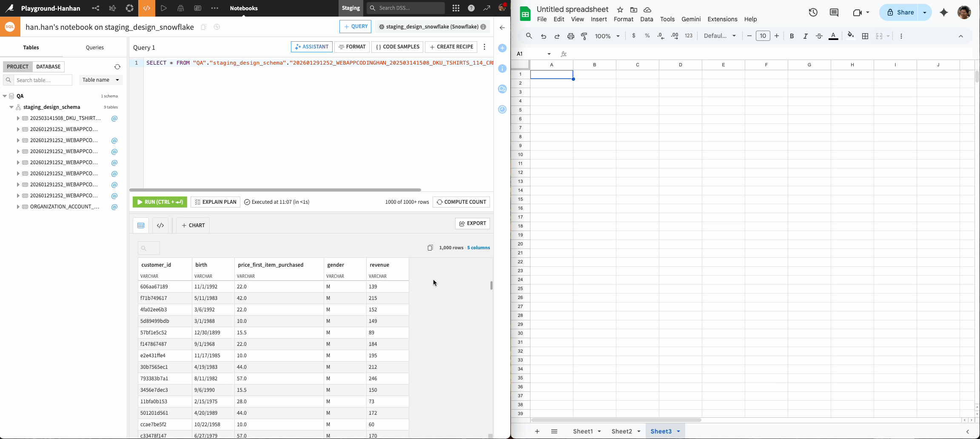Switch table list to PROJECT mode
Screen dimensions: 980x439
point(17,67)
